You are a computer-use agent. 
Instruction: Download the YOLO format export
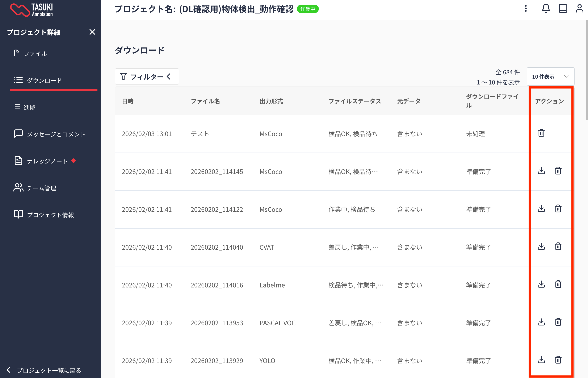tap(541, 360)
